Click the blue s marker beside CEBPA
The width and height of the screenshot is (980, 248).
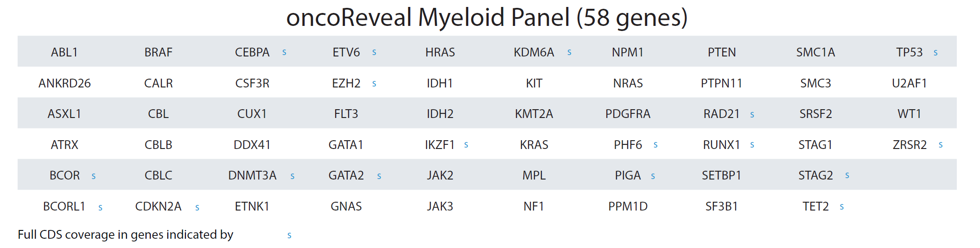284,53
